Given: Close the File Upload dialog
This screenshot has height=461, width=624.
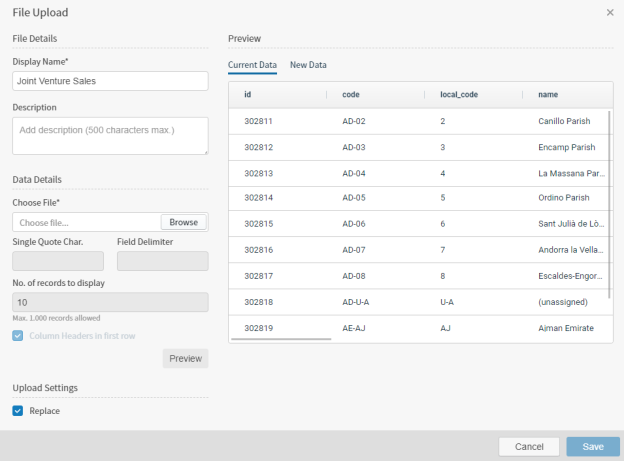Looking at the screenshot, I should point(610,13).
